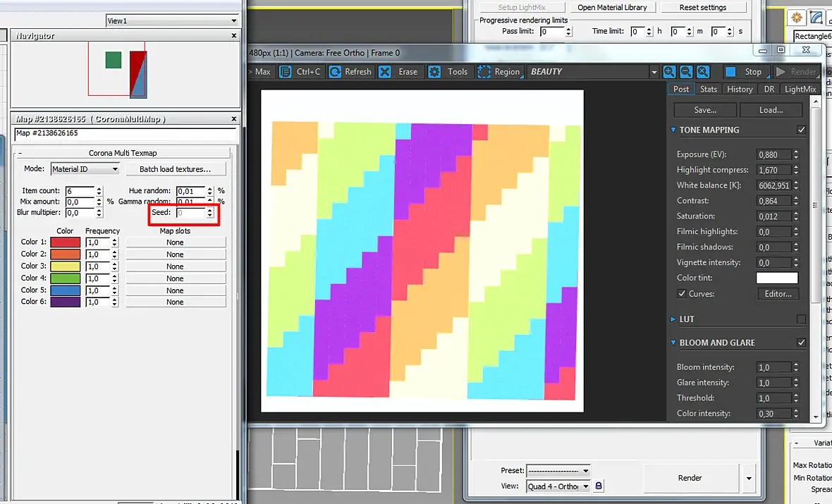The height and width of the screenshot is (504, 832).
Task: Collapse the Bloom and Glare section
Action: pyautogui.click(x=673, y=343)
